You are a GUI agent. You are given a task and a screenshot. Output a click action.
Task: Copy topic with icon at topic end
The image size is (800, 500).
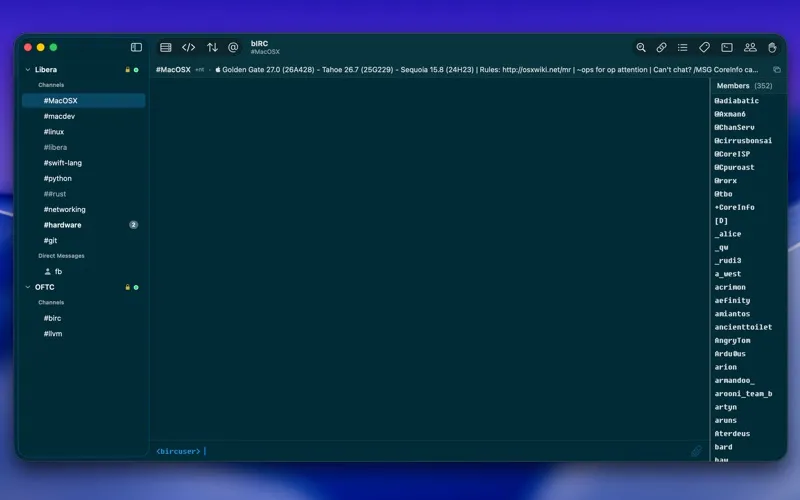point(777,70)
